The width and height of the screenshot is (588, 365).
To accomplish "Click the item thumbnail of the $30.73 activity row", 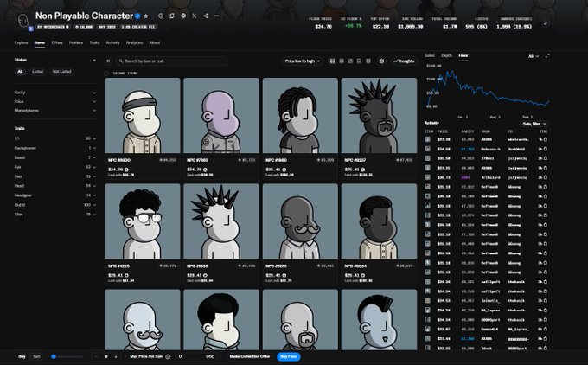I will [427, 177].
